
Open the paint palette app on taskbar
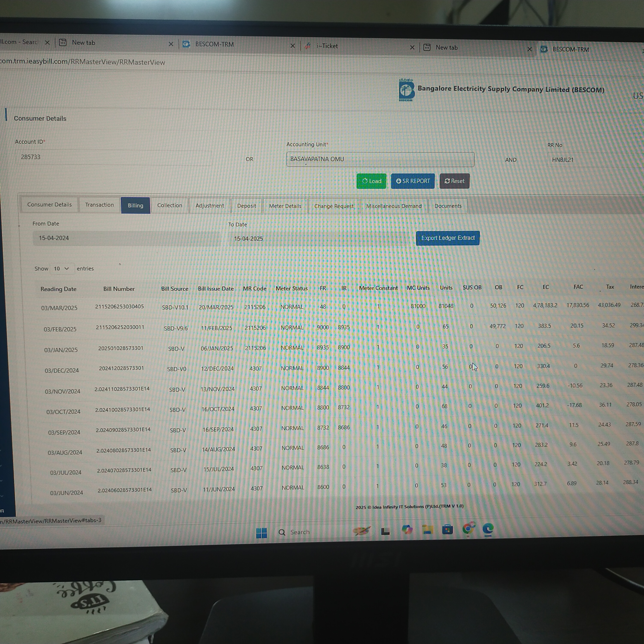click(x=362, y=531)
